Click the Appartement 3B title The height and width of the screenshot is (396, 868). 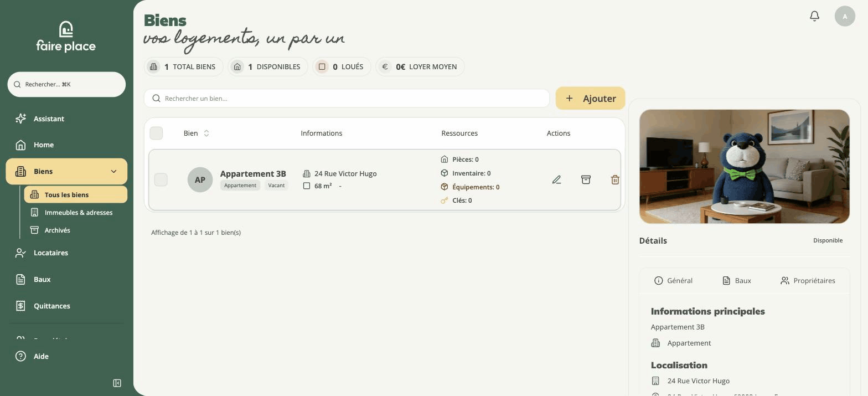[x=253, y=173]
